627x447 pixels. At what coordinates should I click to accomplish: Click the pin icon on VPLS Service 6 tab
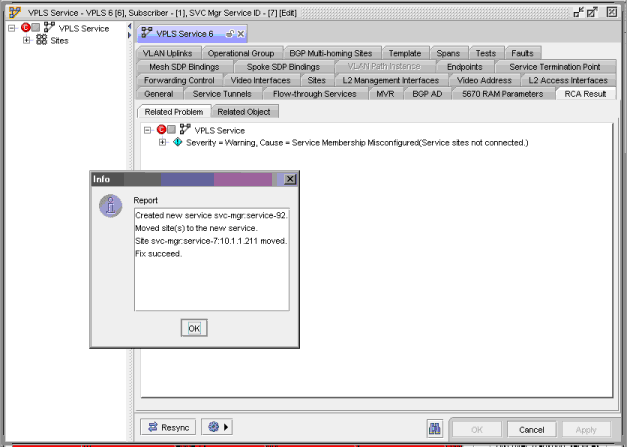(230, 33)
